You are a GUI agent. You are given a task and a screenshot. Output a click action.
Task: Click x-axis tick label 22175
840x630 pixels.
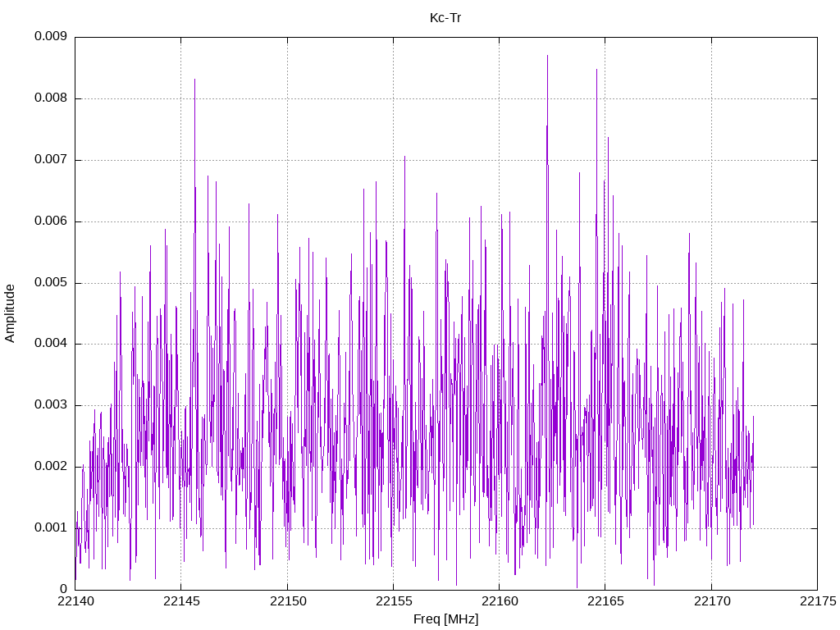[818, 601]
